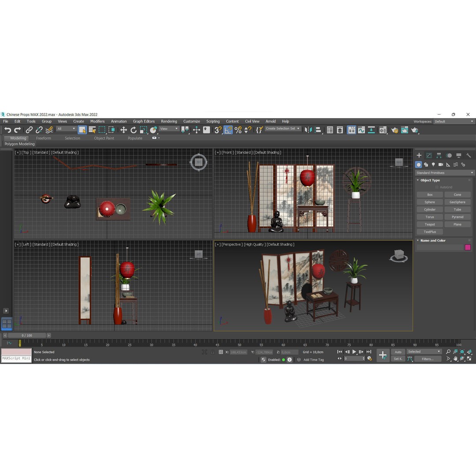Image resolution: width=476 pixels, height=476 pixels.
Task: Toggle Angle Snap
Action: pyautogui.click(x=228, y=130)
